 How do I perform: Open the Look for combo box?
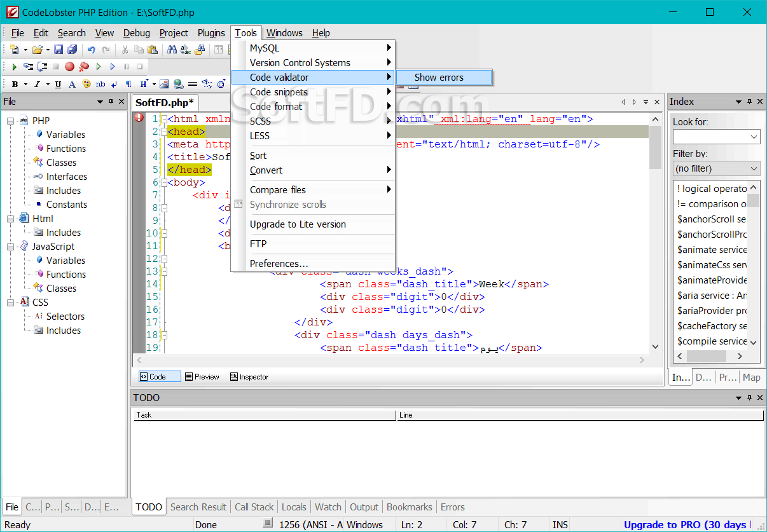tap(754, 137)
